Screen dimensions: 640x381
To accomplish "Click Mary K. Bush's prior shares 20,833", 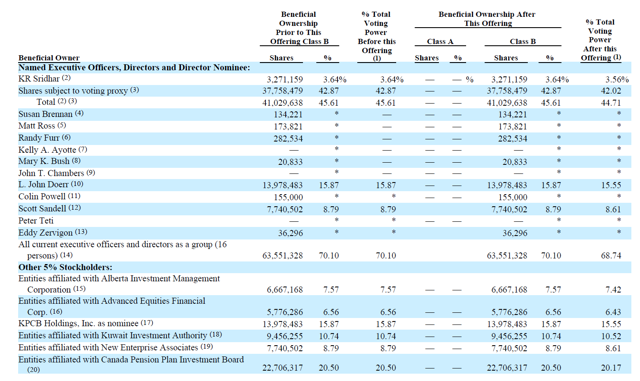I will [x=290, y=162].
